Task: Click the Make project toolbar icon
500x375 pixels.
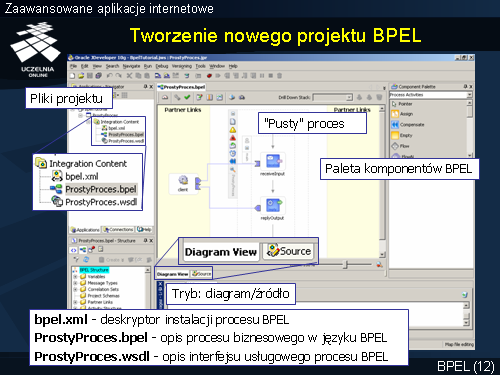Action: pyautogui.click(x=158, y=76)
